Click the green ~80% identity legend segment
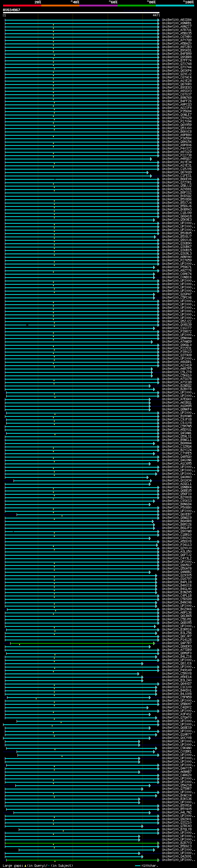This screenshot has width=197, height=868. click(x=137, y=6)
